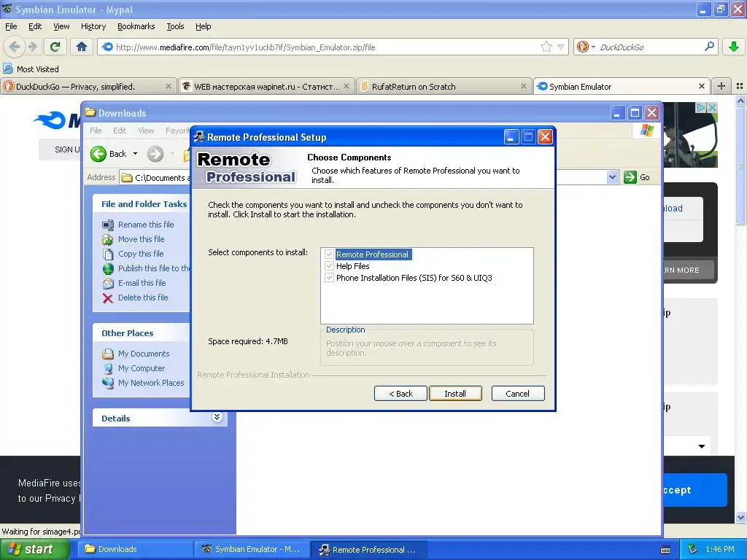Screen dimensions: 747x560
Task: Click the Most Visited bookmark icon
Action: point(7,69)
